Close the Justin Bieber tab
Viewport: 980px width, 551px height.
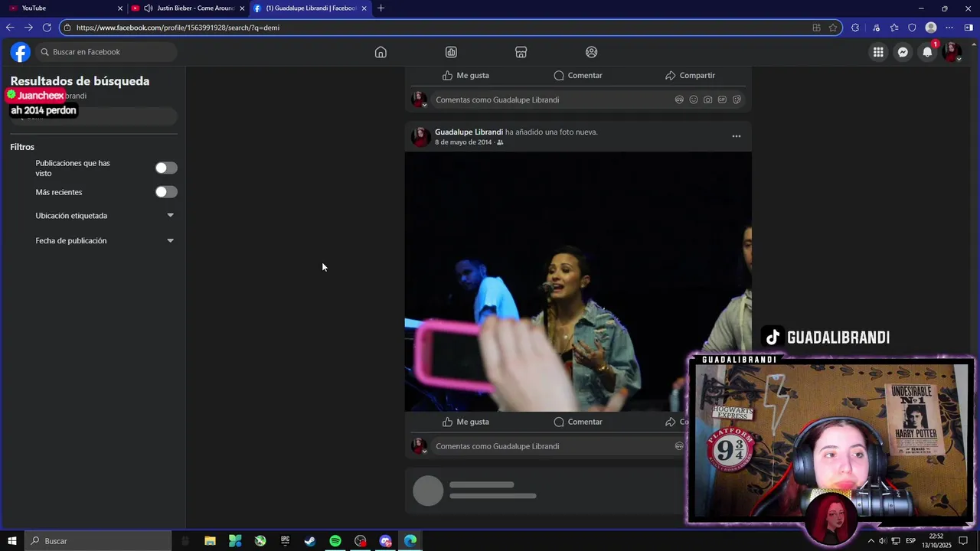coord(242,8)
